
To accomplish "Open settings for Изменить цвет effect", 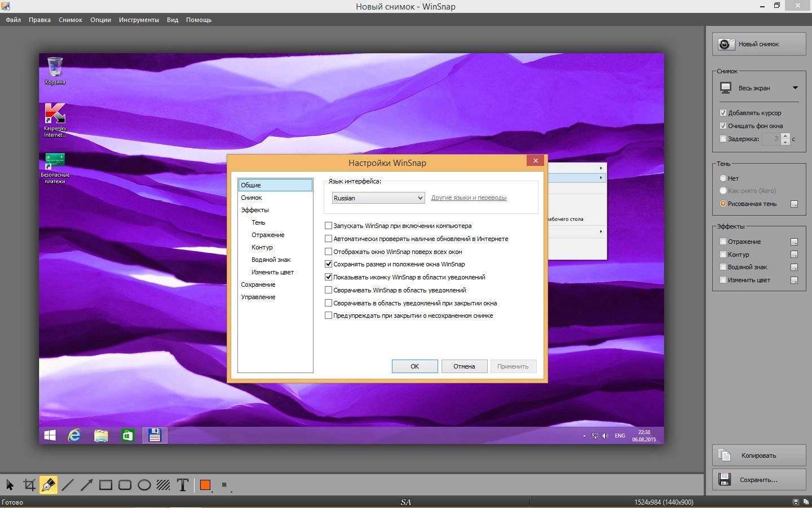I will coord(795,281).
